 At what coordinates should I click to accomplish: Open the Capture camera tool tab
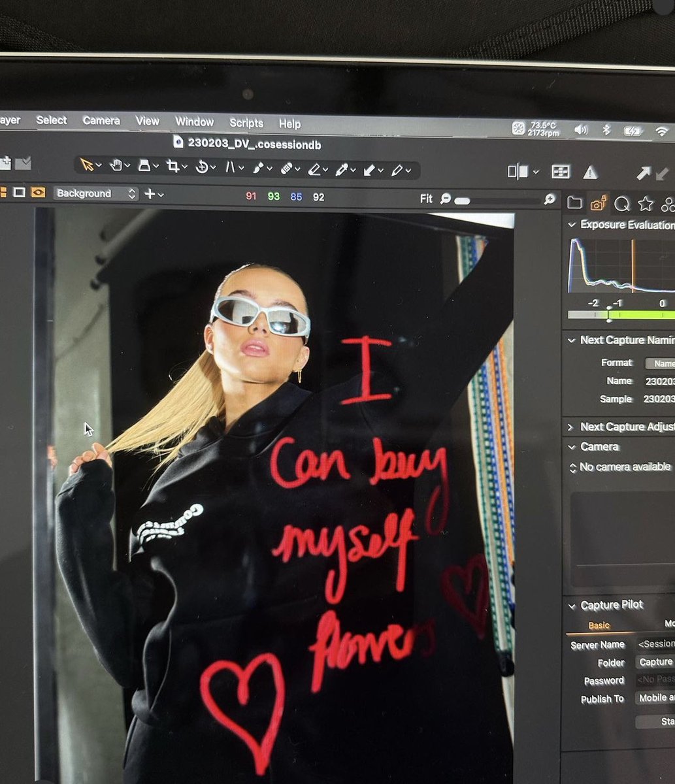tap(598, 203)
